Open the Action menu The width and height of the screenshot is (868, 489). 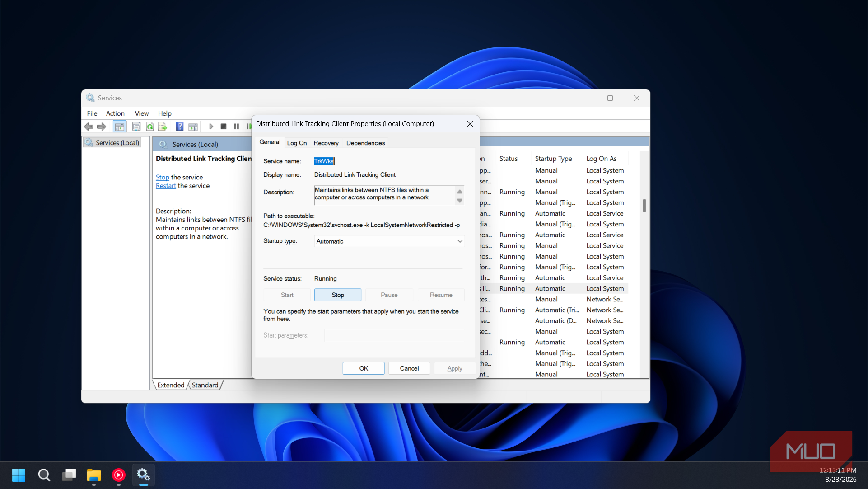pos(115,113)
